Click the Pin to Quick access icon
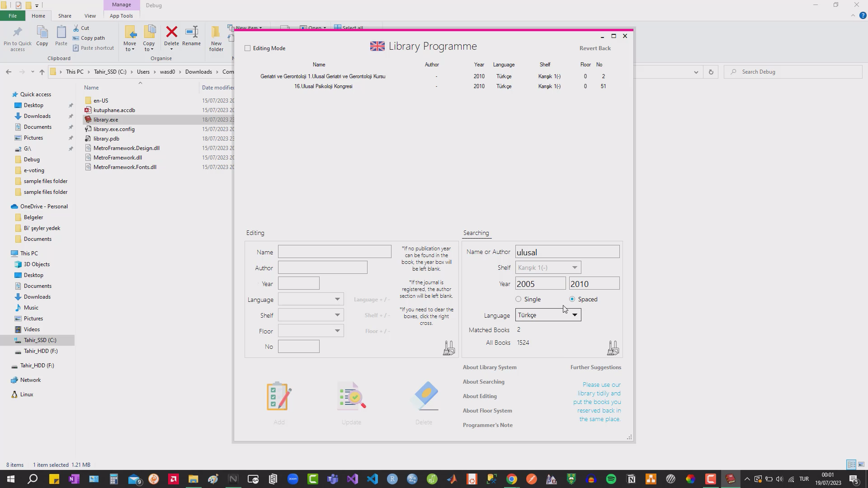 (17, 32)
